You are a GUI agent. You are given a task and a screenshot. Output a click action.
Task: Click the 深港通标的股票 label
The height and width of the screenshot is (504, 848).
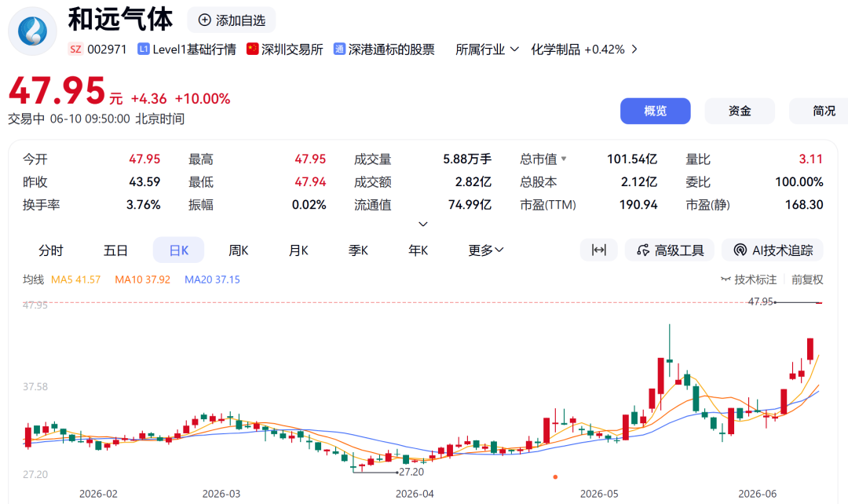click(x=392, y=49)
